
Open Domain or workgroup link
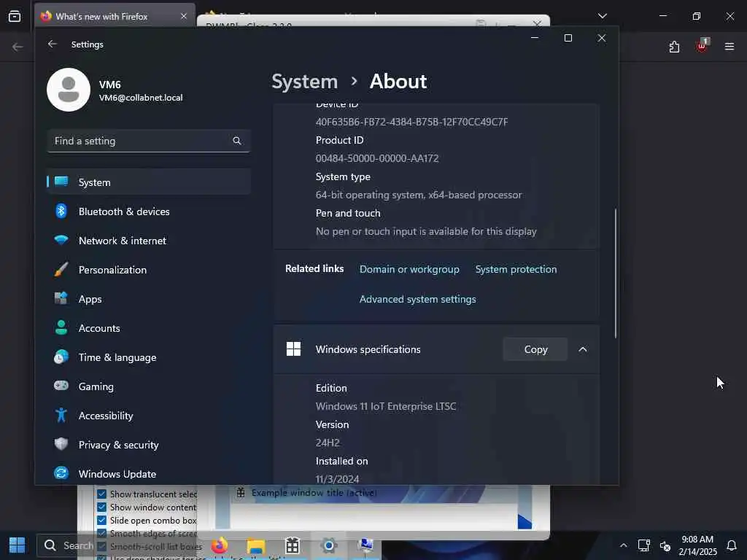409,269
